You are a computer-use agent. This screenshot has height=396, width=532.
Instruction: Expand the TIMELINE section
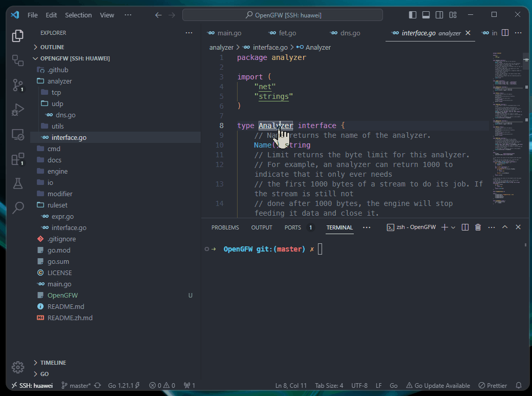pyautogui.click(x=53, y=363)
